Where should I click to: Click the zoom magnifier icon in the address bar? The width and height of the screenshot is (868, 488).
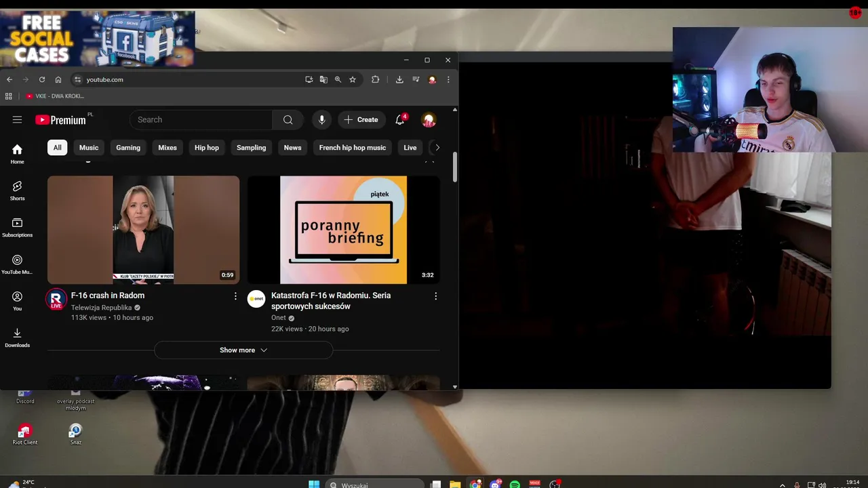pos(338,79)
